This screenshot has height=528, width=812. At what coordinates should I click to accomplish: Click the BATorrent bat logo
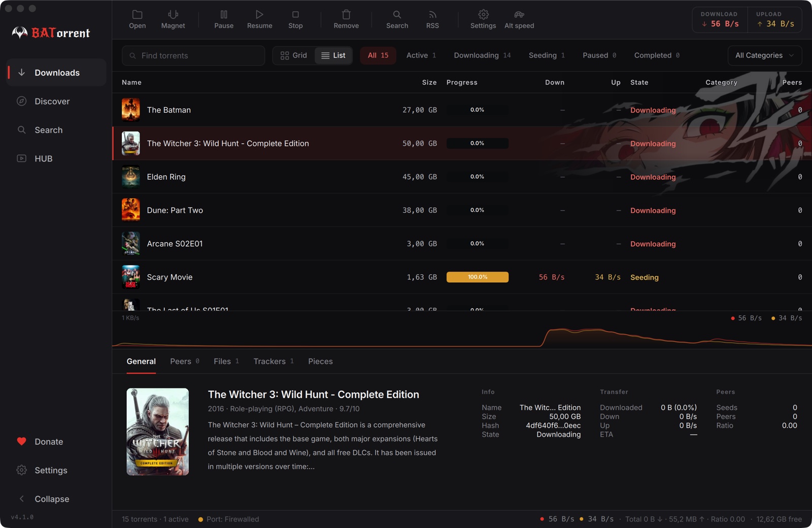(20, 33)
